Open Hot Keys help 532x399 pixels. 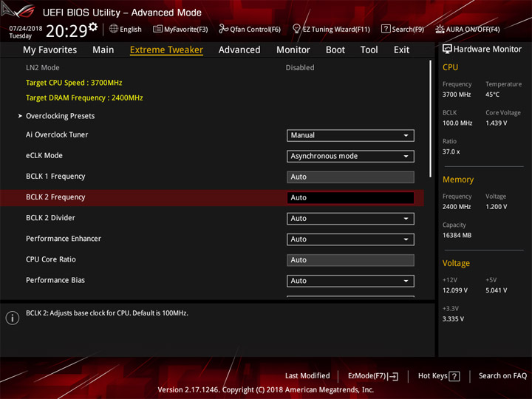439,376
